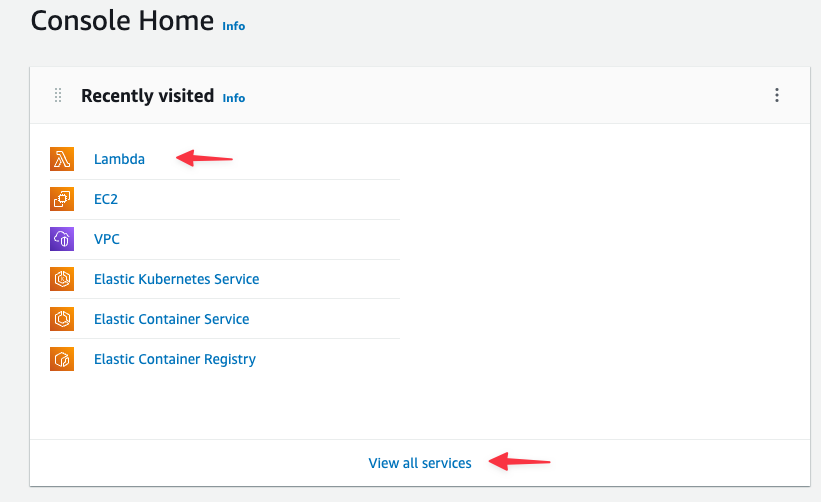
Task: Click the Elastic Container Registry icon
Action: (62, 359)
